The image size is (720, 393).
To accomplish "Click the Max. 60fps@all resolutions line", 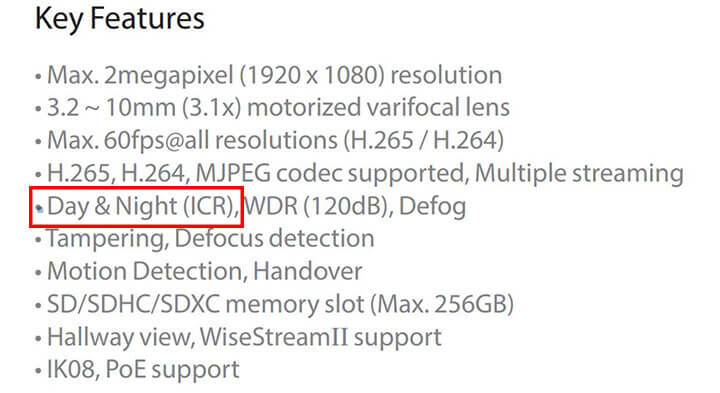I will point(276,140).
